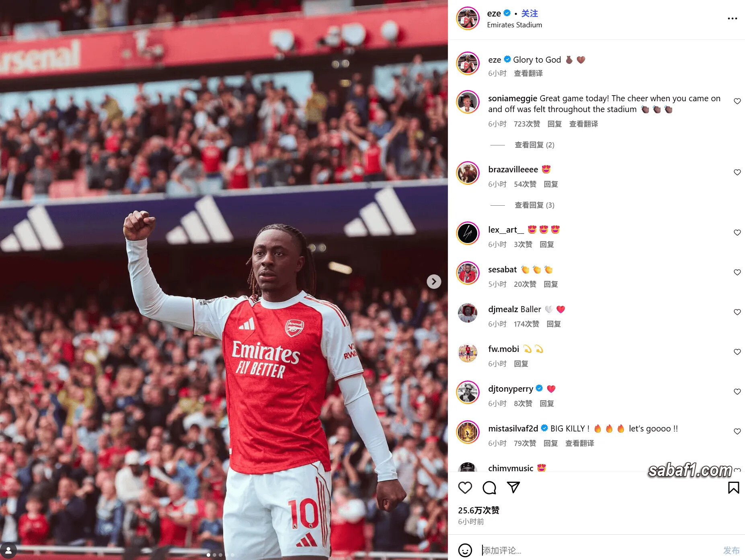Expand soniameggie's 2 replies
The height and width of the screenshot is (560, 745).
534,145
